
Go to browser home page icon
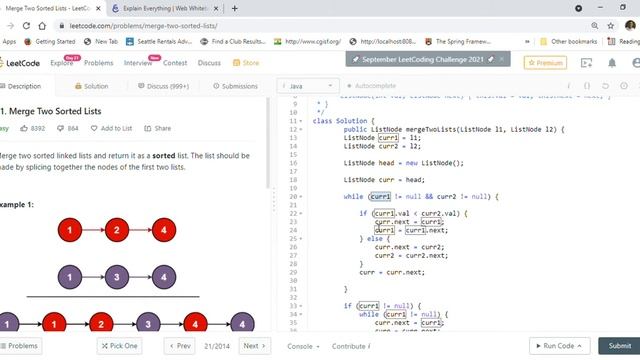point(42,26)
